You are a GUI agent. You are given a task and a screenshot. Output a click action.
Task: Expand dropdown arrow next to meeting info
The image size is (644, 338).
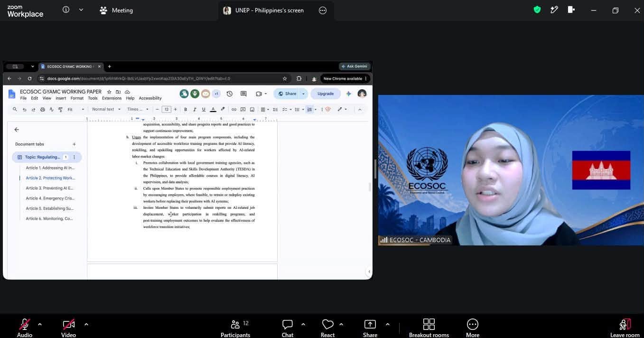pos(81,10)
